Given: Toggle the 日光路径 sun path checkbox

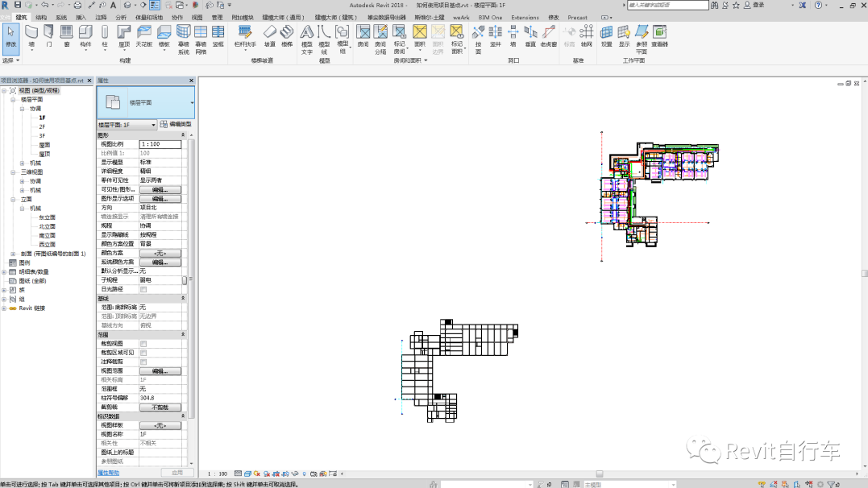Looking at the screenshot, I should (143, 289).
